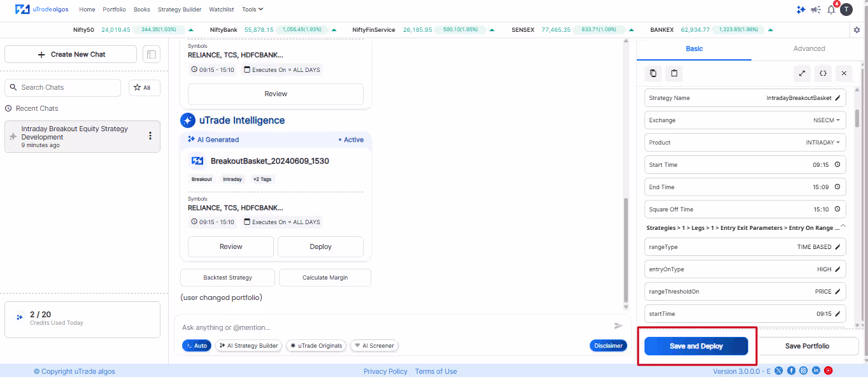The image size is (868, 377).
Task: Collapse the Entry On Range section
Action: [x=843, y=226]
